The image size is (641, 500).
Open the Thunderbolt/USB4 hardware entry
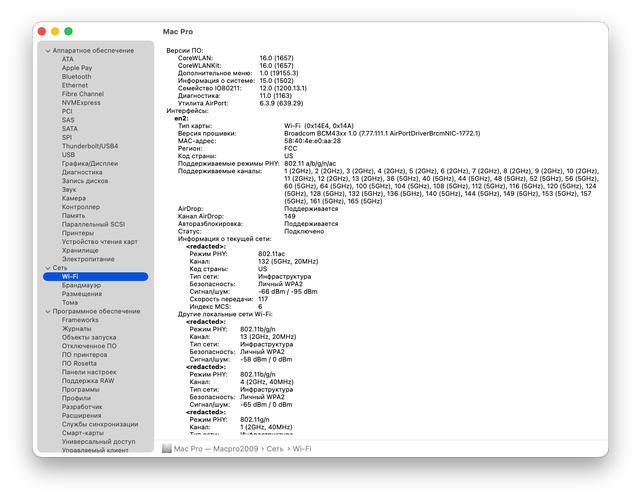click(90, 146)
